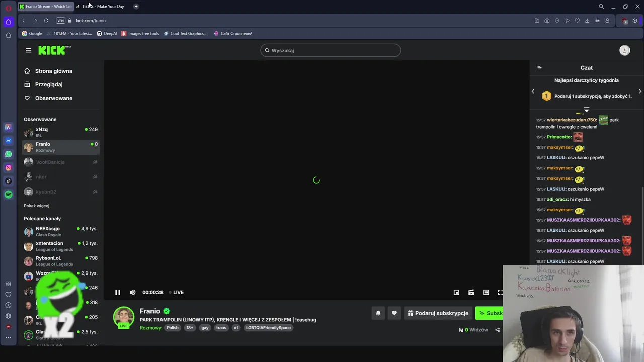Open the user profile avatar menu
Image resolution: width=644 pixels, height=362 pixels.
(x=625, y=50)
